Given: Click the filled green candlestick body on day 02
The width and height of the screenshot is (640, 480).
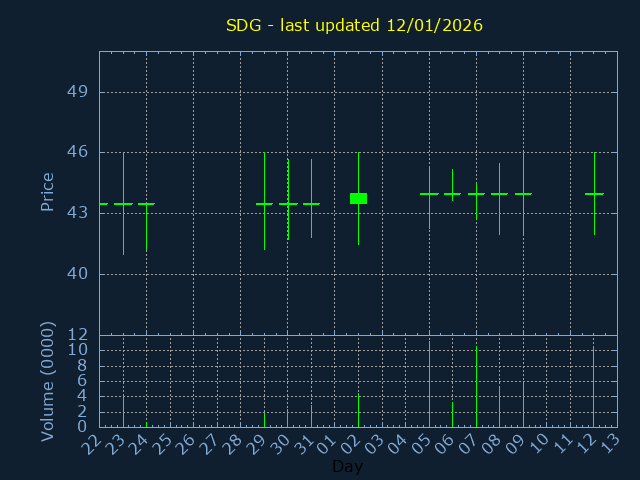Looking at the screenshot, I should pyautogui.click(x=358, y=198).
